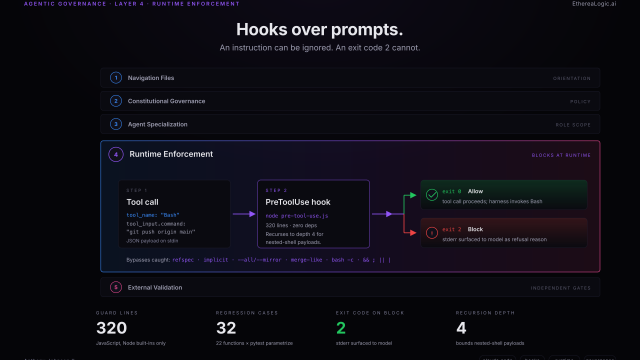
Task: Select the exit 2 Block outcome box
Action: (504, 233)
